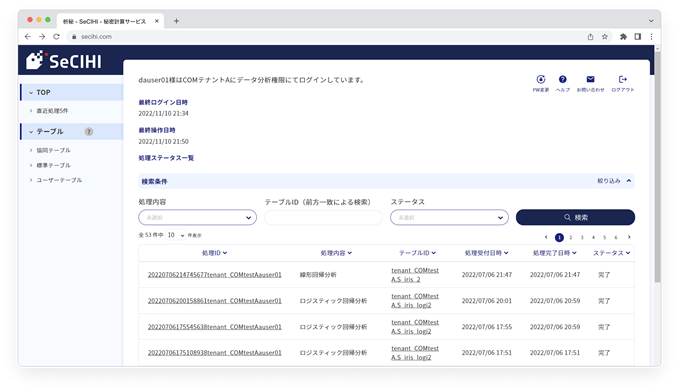
Task: Open process link 20220706175545638tenant_COMtestAauser01
Action: pos(214,327)
